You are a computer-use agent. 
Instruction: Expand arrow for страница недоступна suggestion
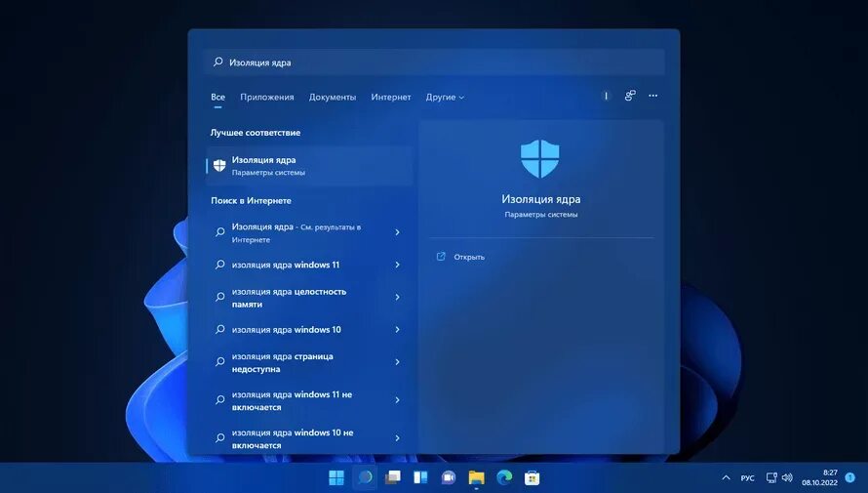click(x=398, y=362)
